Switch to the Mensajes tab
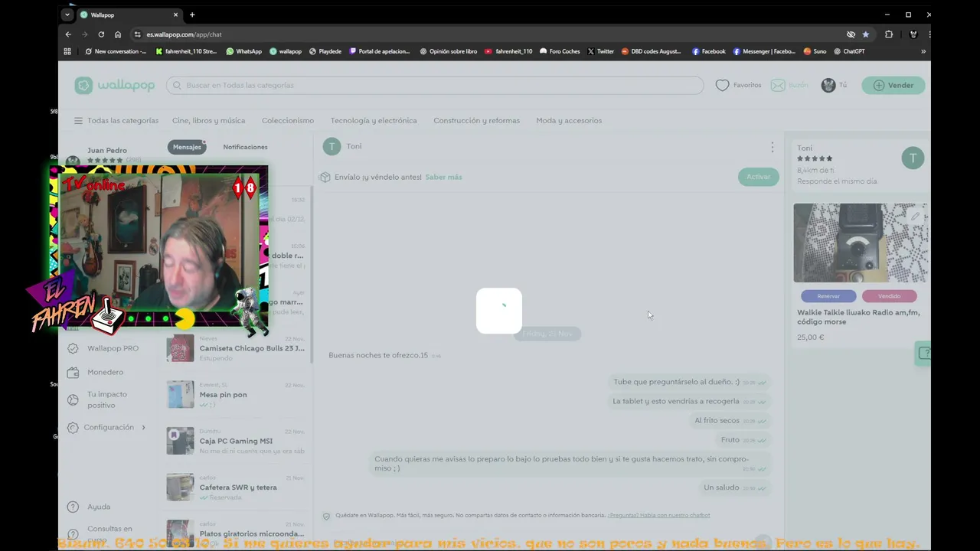Viewport: 980px width, 551px height. [187, 147]
